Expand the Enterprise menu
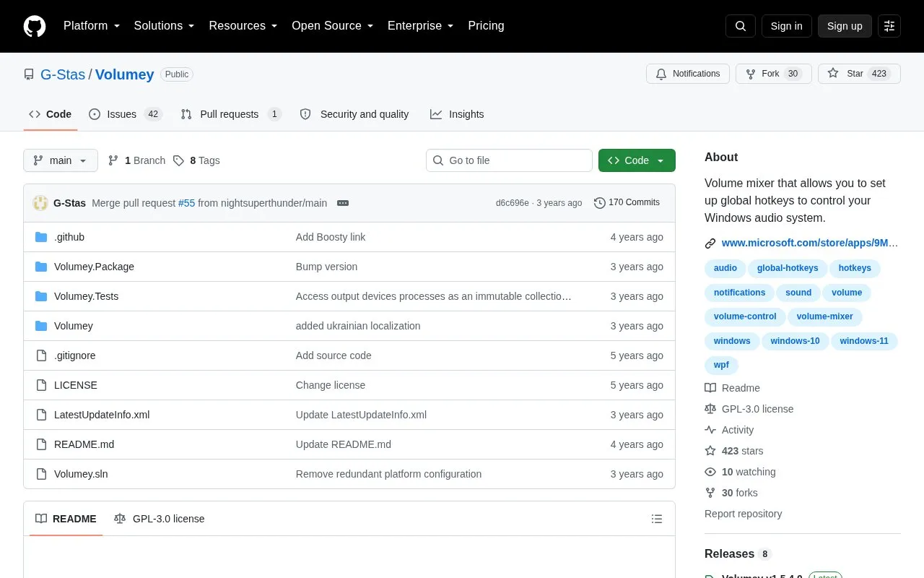 [x=421, y=26]
